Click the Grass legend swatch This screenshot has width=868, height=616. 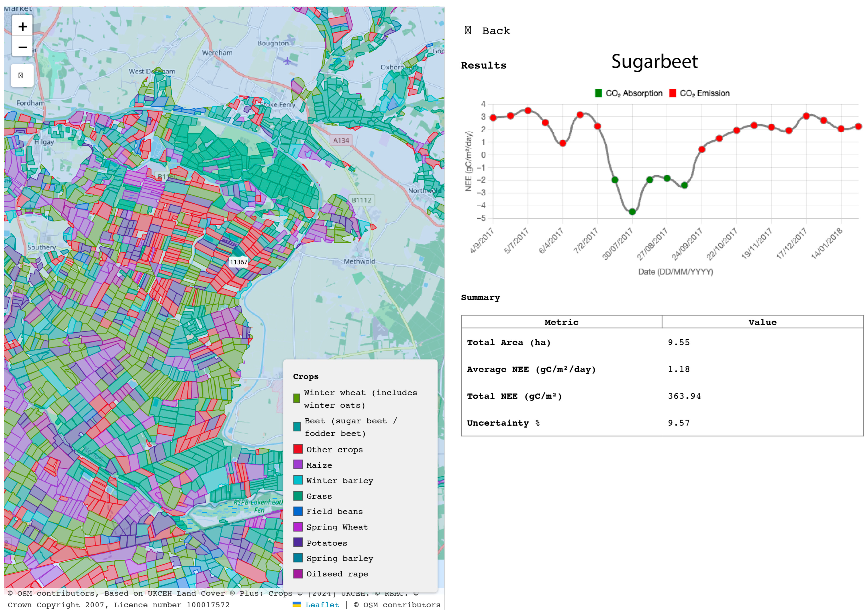point(298,496)
